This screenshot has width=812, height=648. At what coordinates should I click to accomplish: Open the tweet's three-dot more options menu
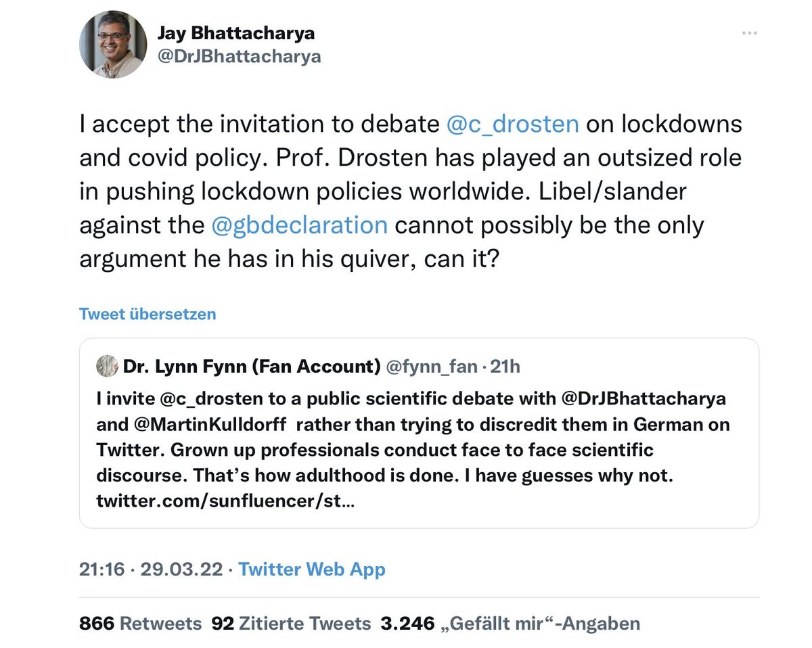click(x=749, y=33)
